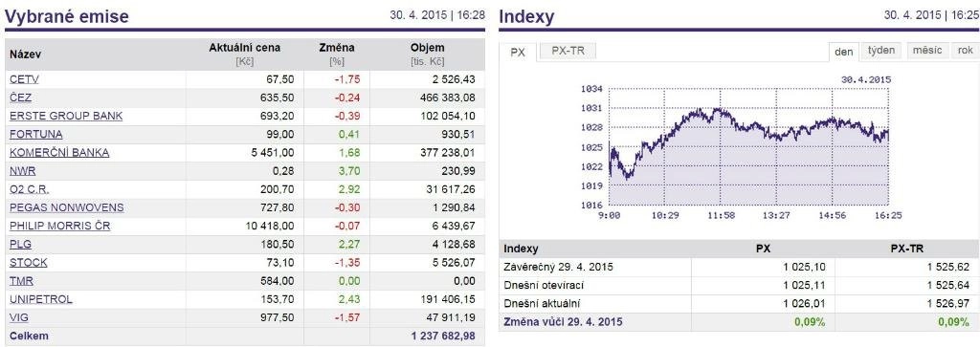
Task: Open PHILIP MORRIS ČR details
Action: (60, 226)
